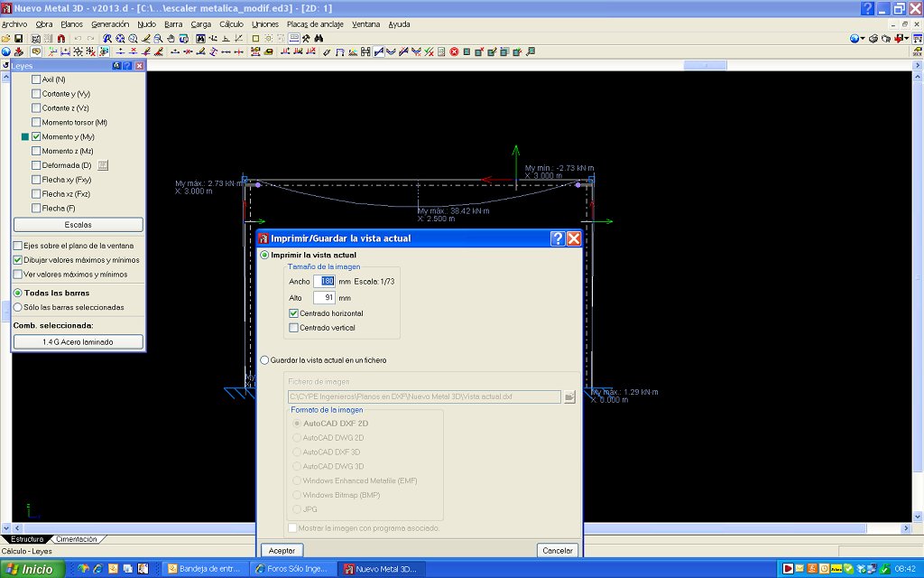Click the help question mark of Imprimir/Guardar dialog
Viewport: 924px width, 578px height.
[558, 238]
